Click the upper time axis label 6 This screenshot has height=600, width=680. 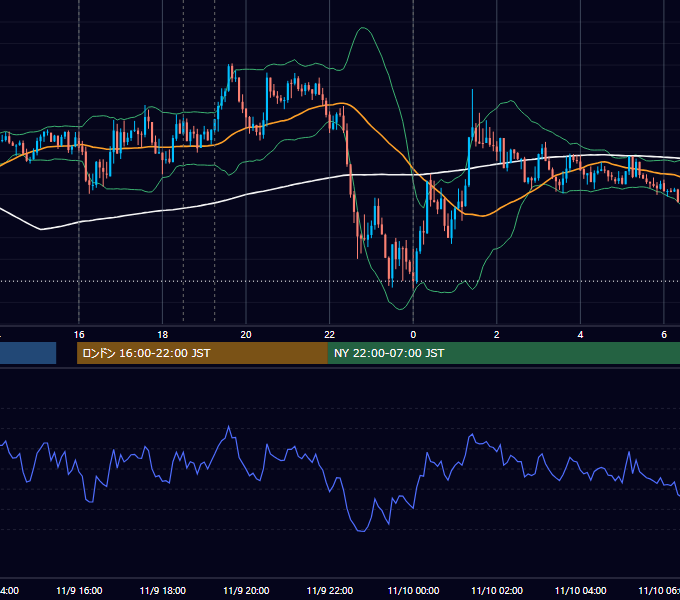(664, 335)
